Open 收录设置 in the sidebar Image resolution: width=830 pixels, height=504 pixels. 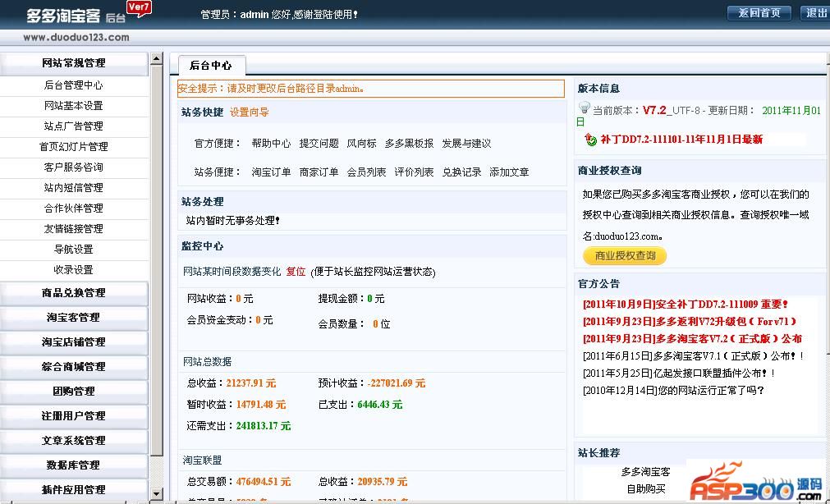click(x=74, y=270)
